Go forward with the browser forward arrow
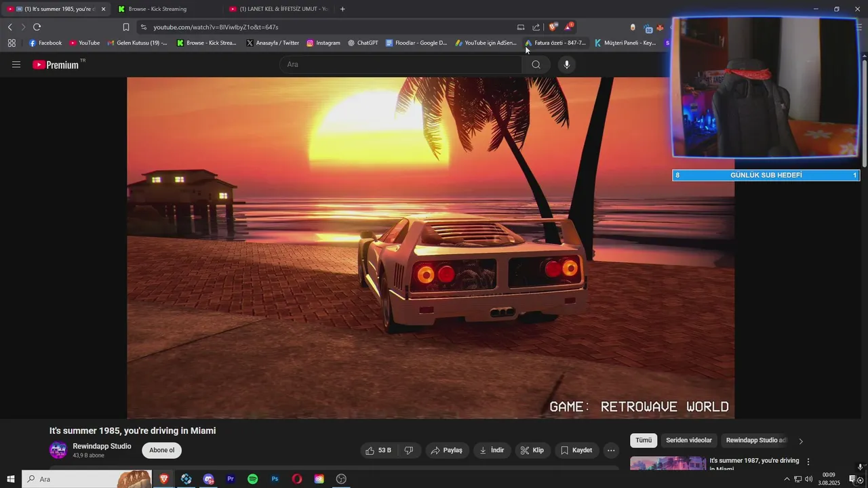The width and height of the screenshot is (868, 488). point(23,27)
